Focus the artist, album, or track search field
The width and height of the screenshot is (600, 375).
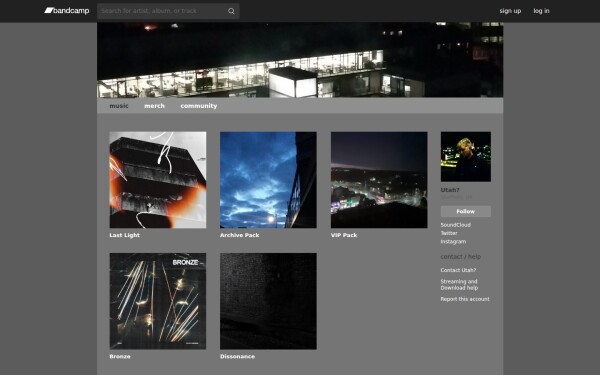tap(168, 11)
